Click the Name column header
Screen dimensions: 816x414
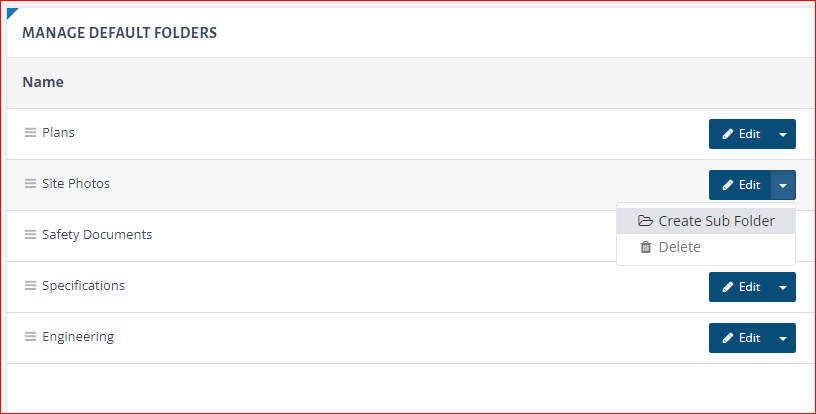coord(43,82)
